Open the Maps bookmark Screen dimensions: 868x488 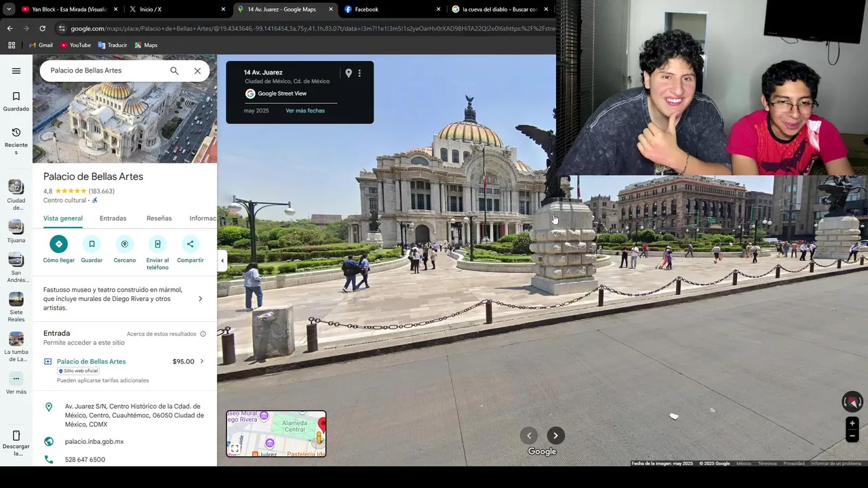pos(146,45)
